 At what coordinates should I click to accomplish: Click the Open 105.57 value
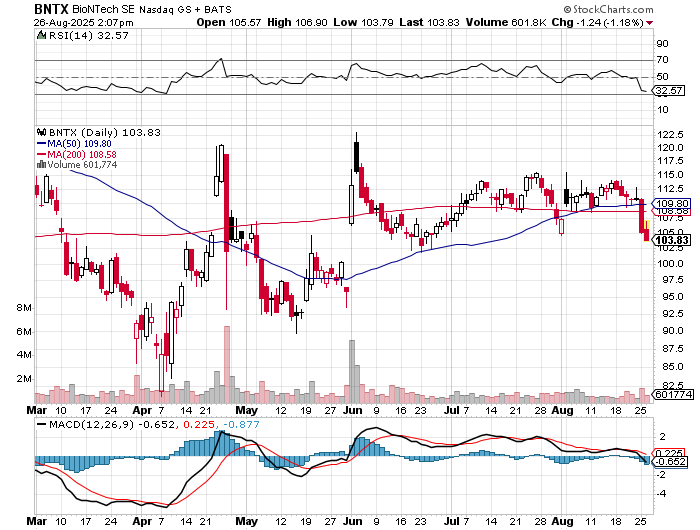[x=229, y=22]
